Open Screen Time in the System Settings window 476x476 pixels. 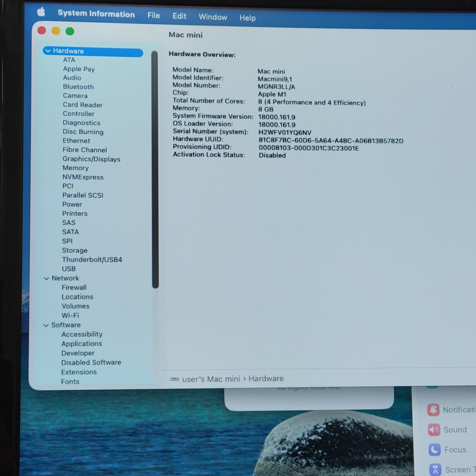452,469
